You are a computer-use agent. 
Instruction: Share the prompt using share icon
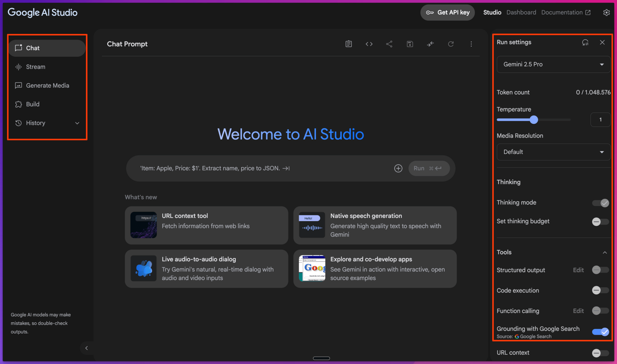(389, 44)
